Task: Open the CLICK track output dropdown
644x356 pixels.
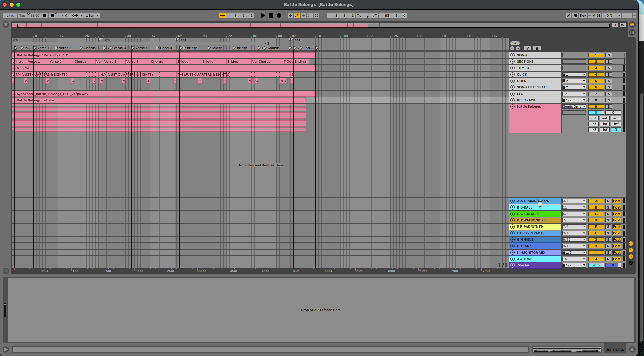Action: pos(574,74)
